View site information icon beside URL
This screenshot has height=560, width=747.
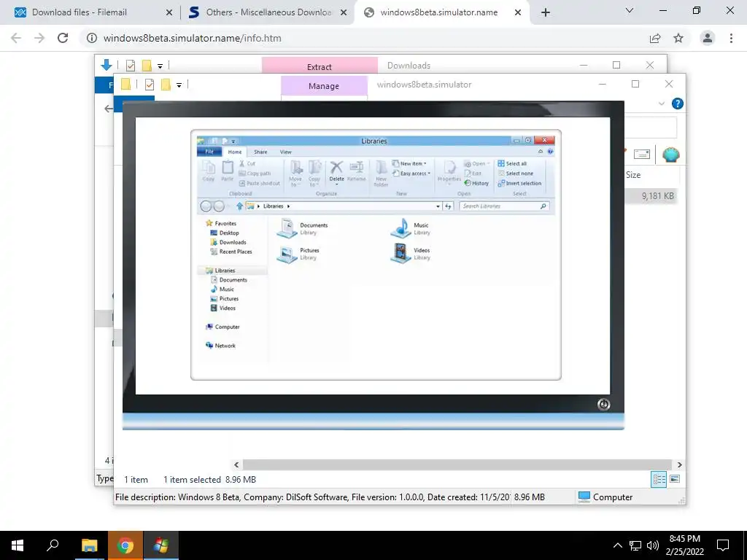tap(91, 38)
